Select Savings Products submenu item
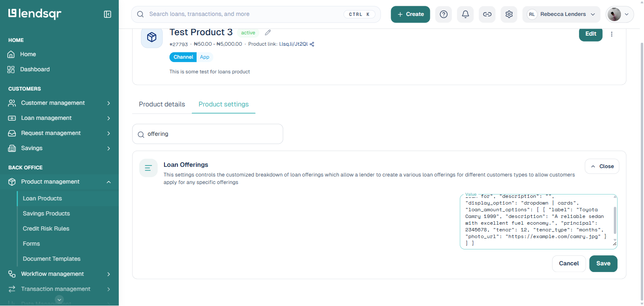Image resolution: width=644 pixels, height=306 pixels. point(46,213)
